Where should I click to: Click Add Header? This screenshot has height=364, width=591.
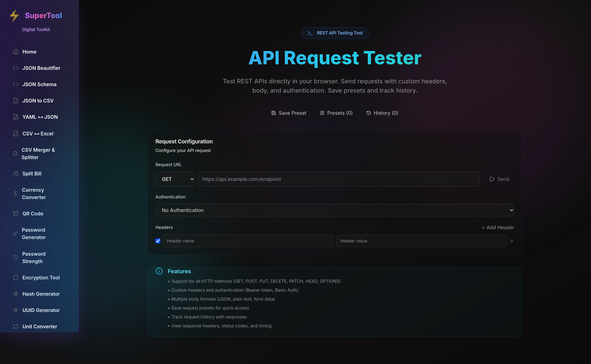click(498, 227)
